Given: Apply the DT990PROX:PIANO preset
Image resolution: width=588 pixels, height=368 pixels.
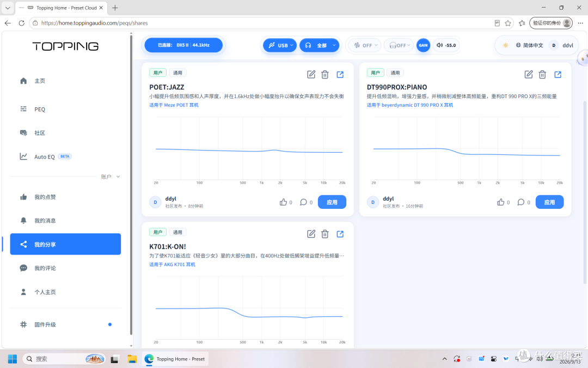Looking at the screenshot, I should click(549, 202).
